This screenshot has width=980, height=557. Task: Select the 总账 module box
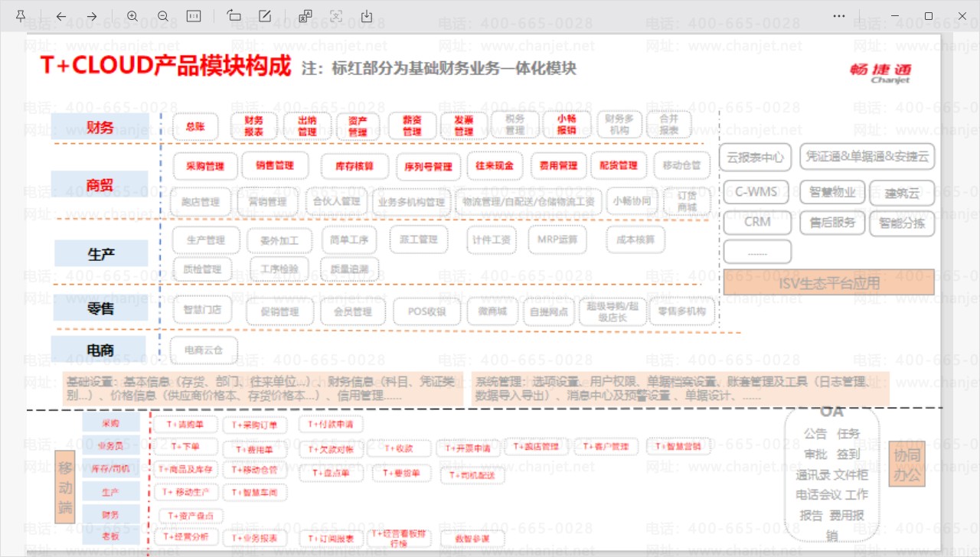pyautogui.click(x=195, y=126)
